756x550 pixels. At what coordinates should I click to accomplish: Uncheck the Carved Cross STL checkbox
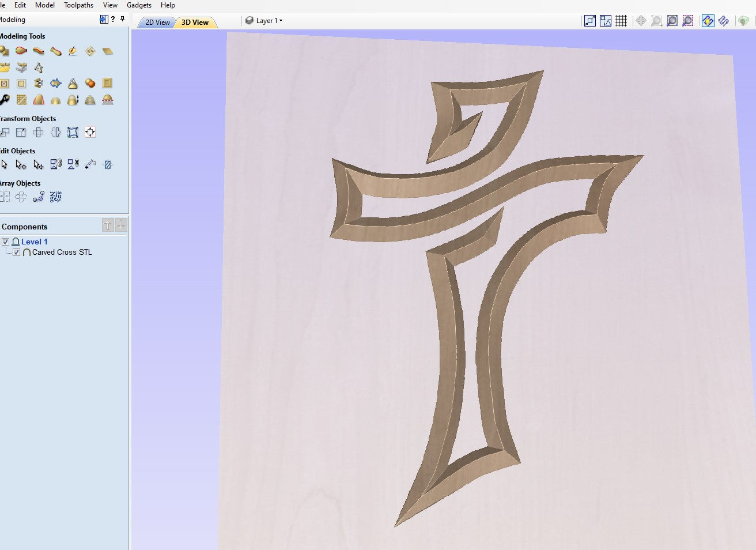pyautogui.click(x=16, y=252)
